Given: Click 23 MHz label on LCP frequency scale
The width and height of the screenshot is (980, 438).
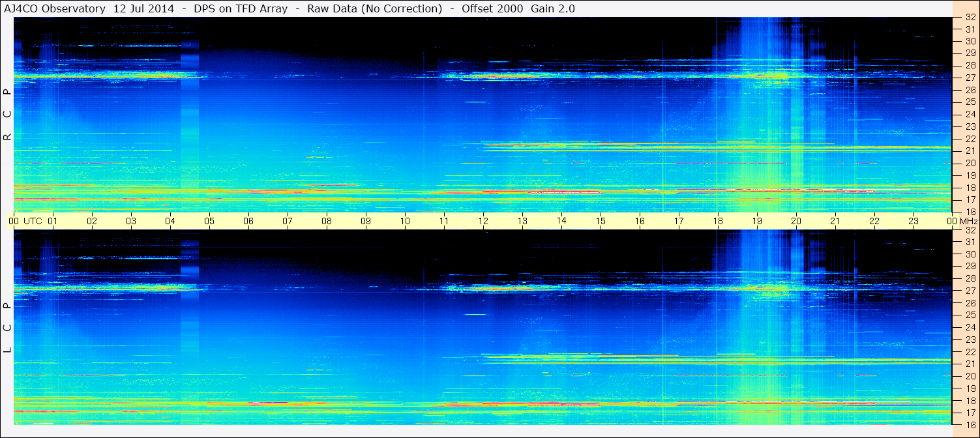Looking at the screenshot, I should [x=970, y=340].
